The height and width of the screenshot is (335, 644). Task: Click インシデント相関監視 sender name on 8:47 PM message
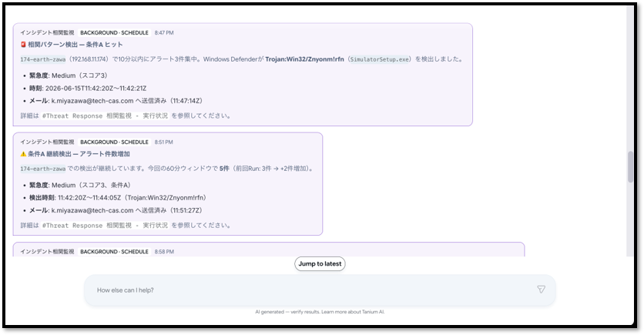point(47,33)
